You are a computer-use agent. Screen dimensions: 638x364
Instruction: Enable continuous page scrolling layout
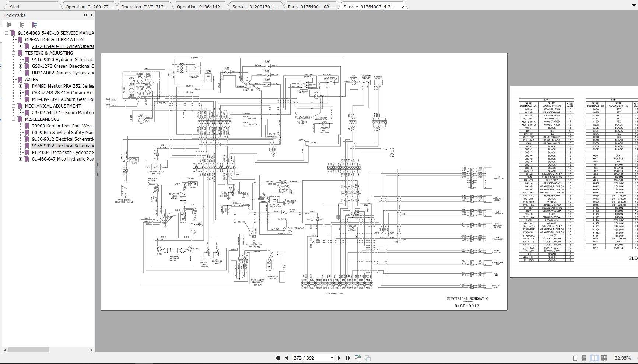(x=584, y=358)
